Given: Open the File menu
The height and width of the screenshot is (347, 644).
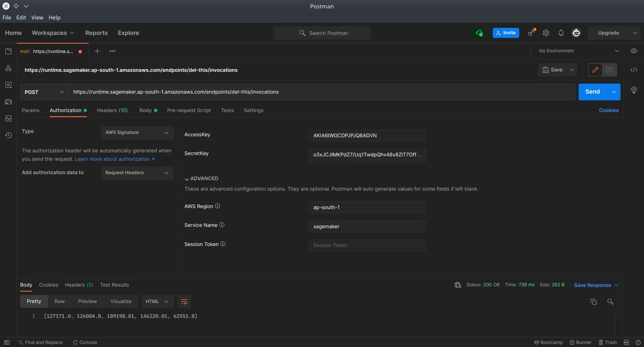Looking at the screenshot, I should (7, 17).
